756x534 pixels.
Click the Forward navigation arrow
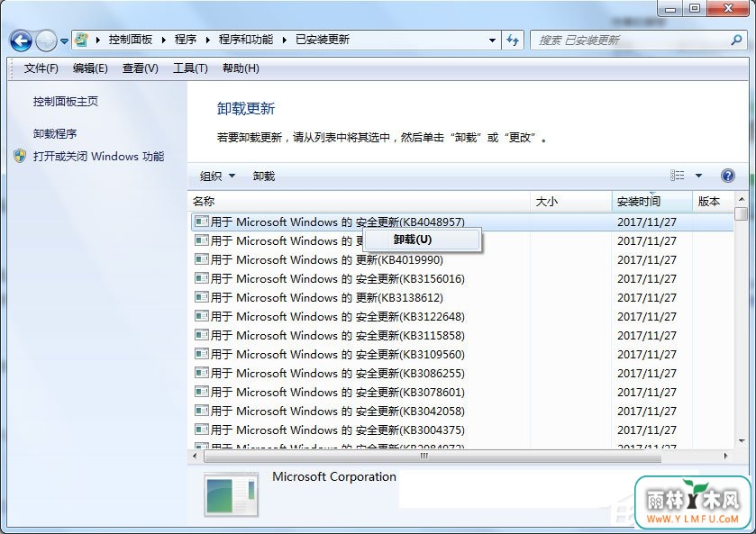(x=46, y=41)
